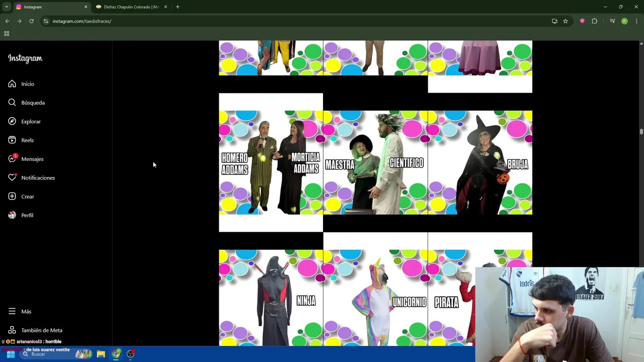Open También de Meta
Image resolution: width=644 pixels, height=362 pixels.
click(35, 330)
